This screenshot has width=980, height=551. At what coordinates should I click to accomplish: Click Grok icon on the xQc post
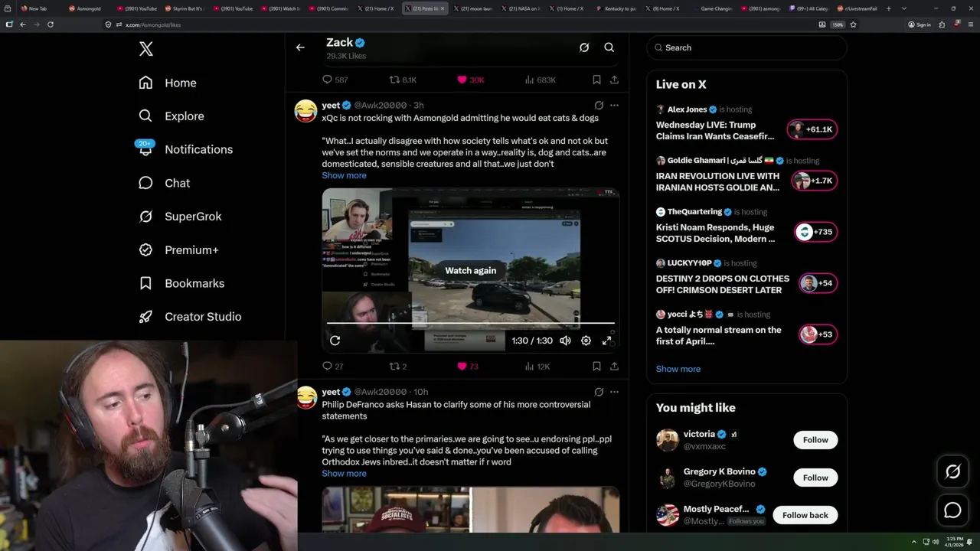point(599,106)
